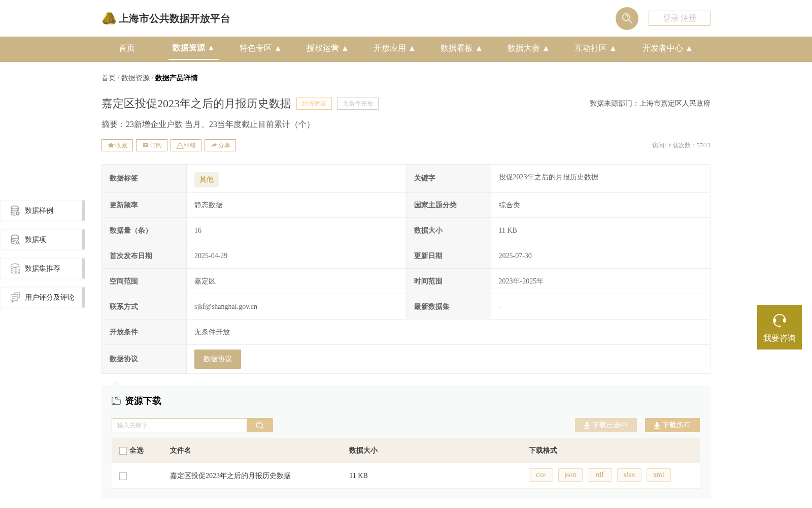812x508 pixels.
Task: Click the 其他 data label tag
Action: coord(207,180)
